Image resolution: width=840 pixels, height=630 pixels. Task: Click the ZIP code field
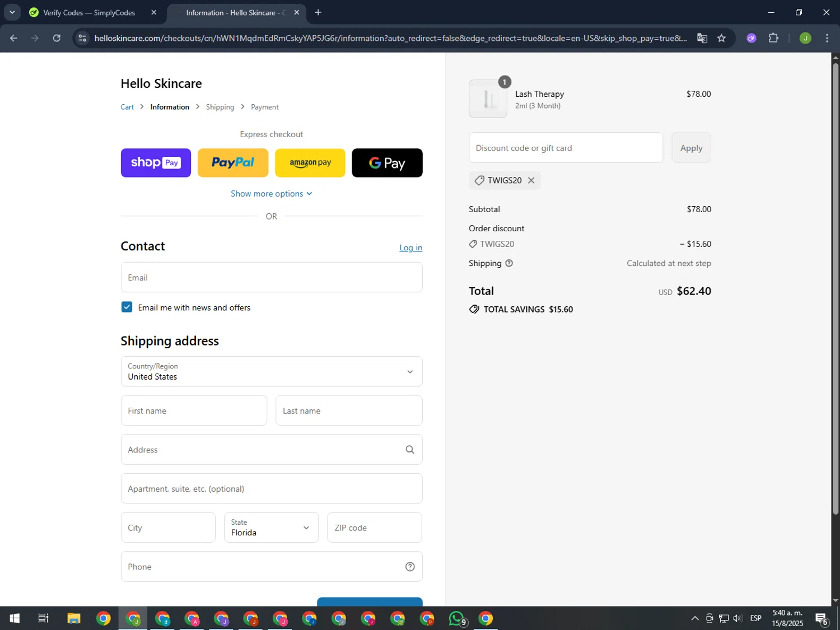[375, 528]
